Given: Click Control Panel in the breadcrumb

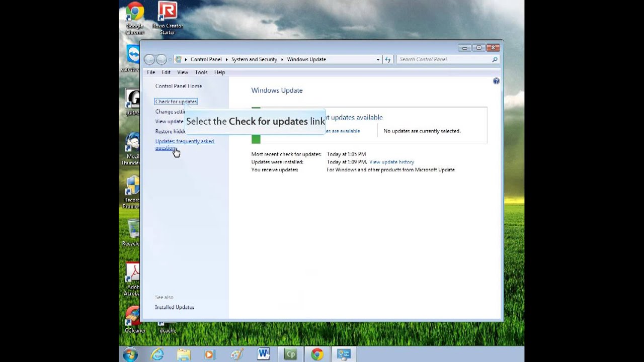Looking at the screenshot, I should coord(206,59).
